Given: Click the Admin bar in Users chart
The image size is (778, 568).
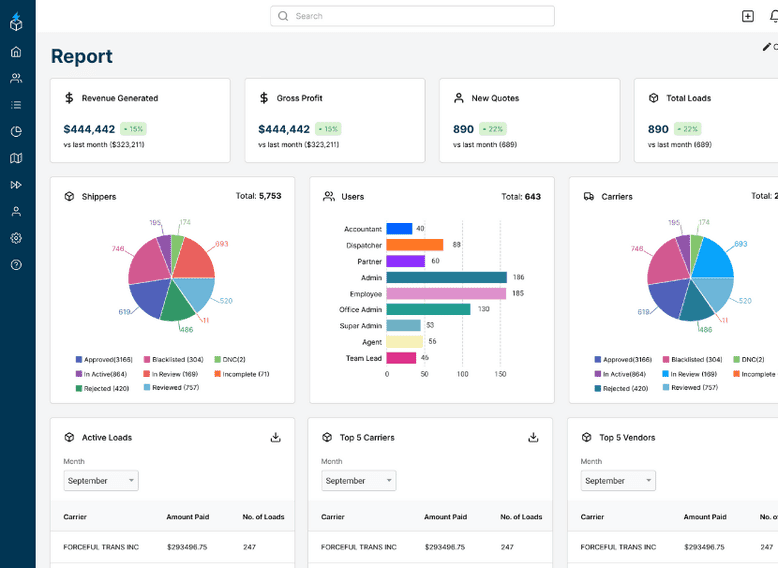Looking at the screenshot, I should (447, 277).
